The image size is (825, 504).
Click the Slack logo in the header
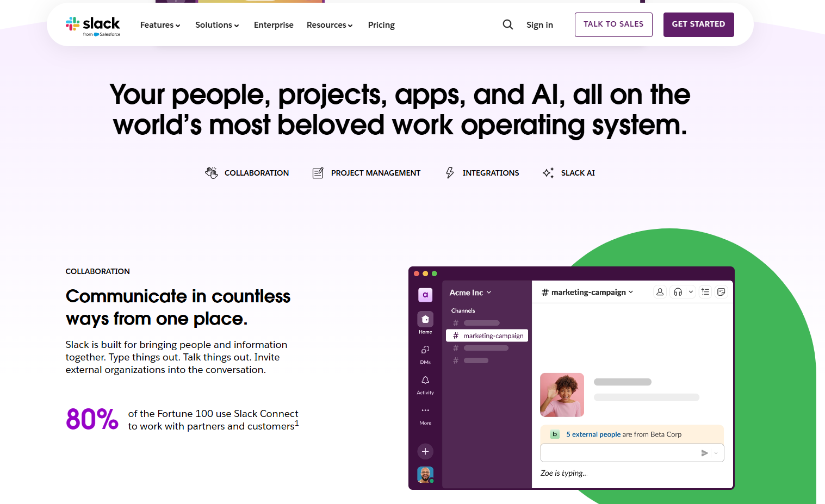[93, 26]
